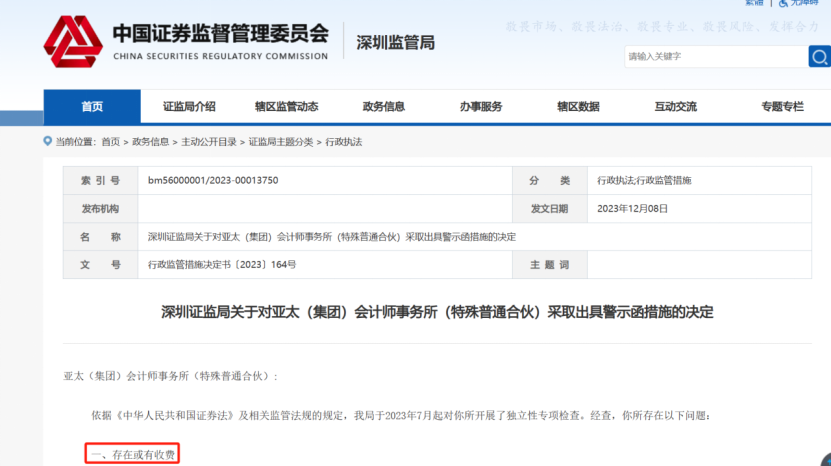Screen dimensions: 831x466
Task: Open 证监局主题分类 breadcrumb link
Action: 280,142
